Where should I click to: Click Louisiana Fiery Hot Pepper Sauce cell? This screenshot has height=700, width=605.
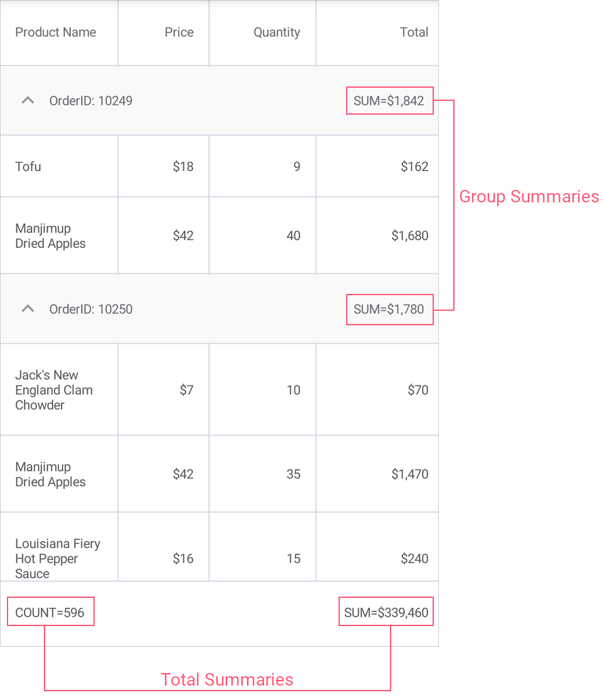pyautogui.click(x=58, y=558)
